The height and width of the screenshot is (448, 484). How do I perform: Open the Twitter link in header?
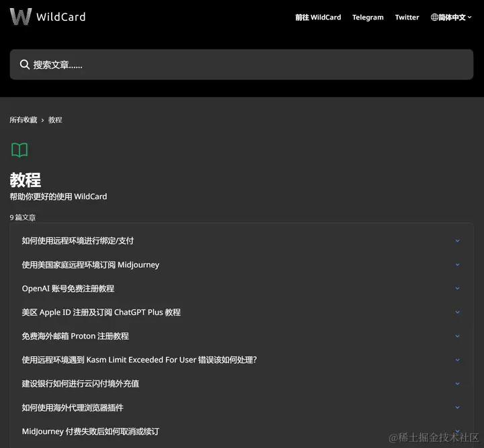point(407,17)
